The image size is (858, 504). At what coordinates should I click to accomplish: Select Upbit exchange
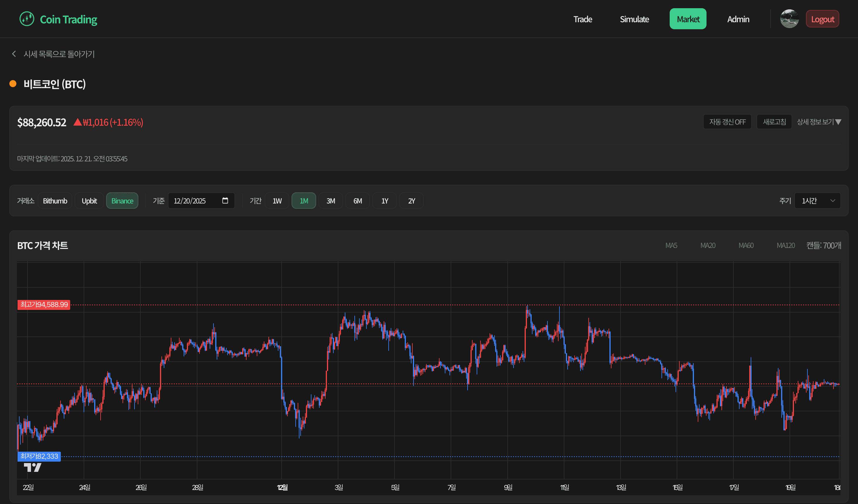click(89, 201)
